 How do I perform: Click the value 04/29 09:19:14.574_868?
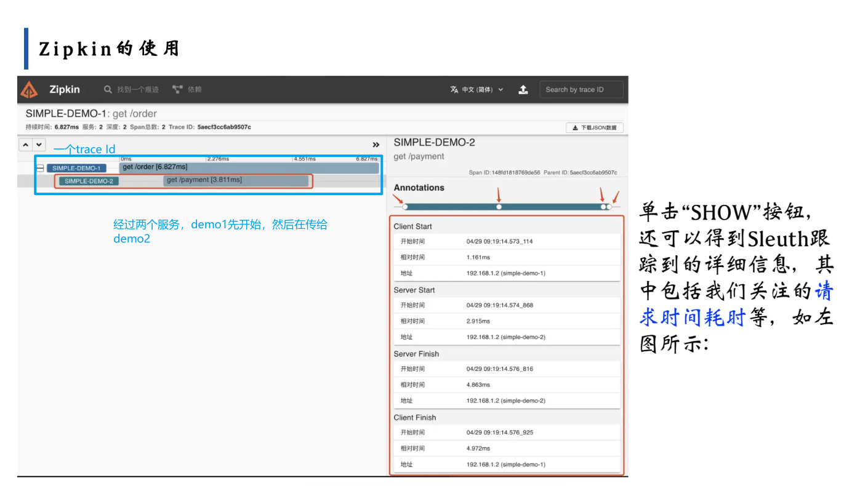[x=500, y=305]
